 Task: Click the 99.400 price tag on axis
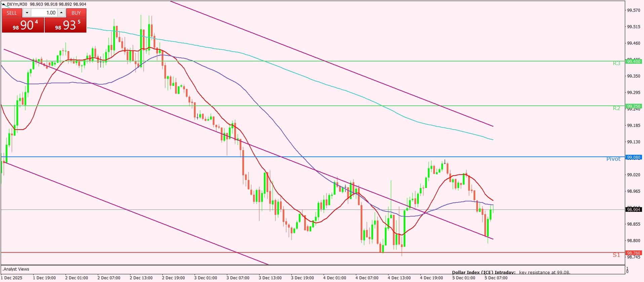click(634, 61)
